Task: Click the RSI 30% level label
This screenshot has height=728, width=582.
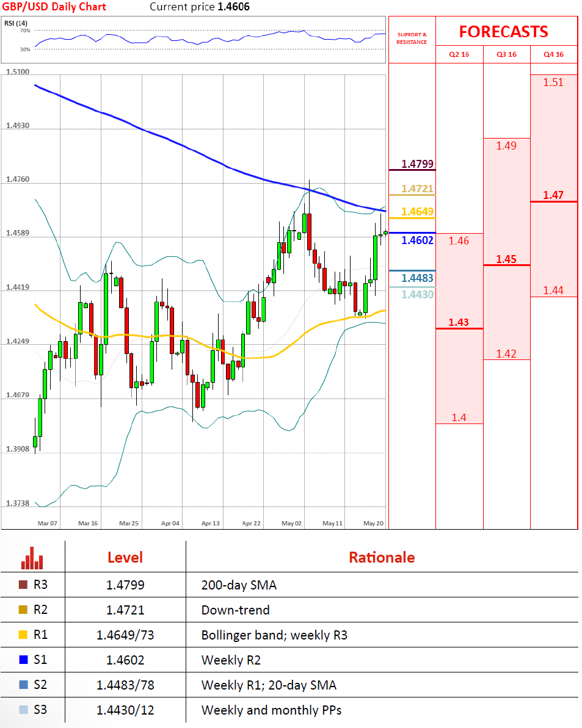Action: [25, 49]
